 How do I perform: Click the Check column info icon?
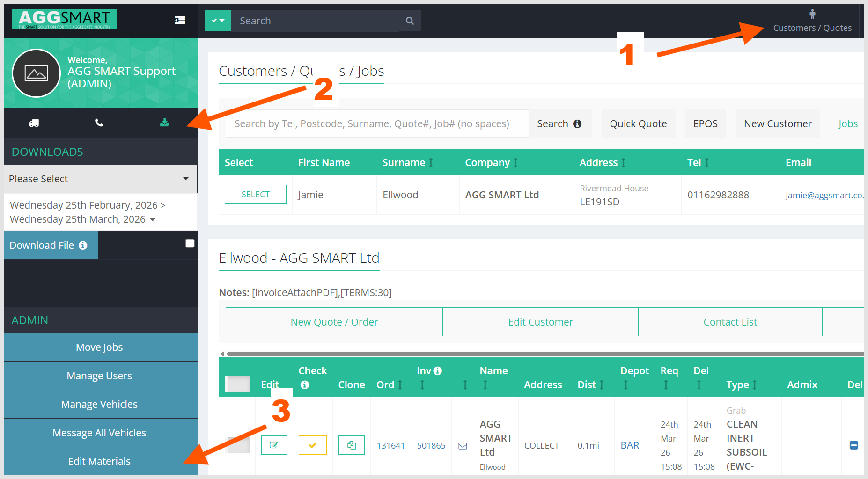click(x=305, y=385)
